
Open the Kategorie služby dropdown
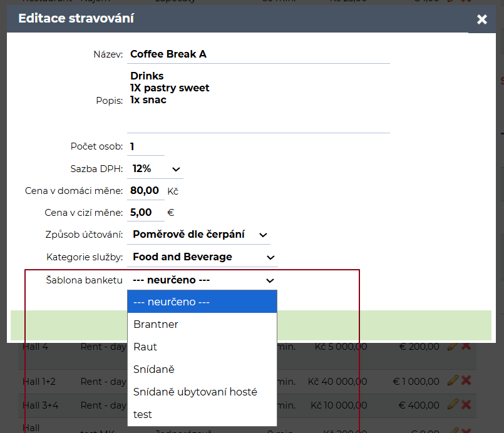click(x=202, y=257)
